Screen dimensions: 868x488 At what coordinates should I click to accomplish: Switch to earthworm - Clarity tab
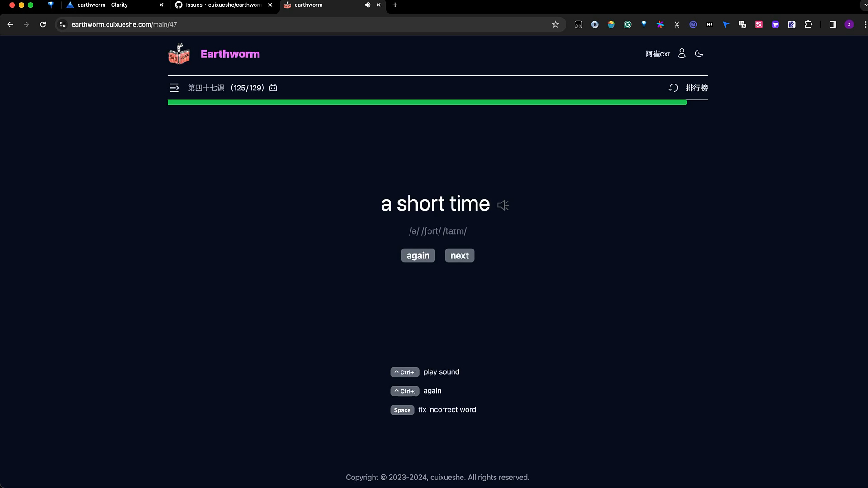(x=115, y=5)
